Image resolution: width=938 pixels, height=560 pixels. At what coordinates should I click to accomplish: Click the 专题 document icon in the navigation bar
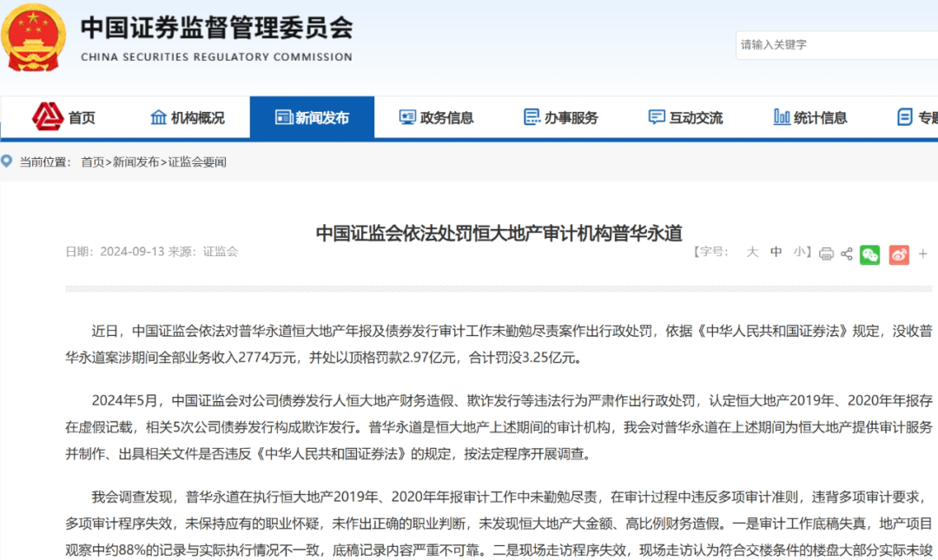(905, 117)
